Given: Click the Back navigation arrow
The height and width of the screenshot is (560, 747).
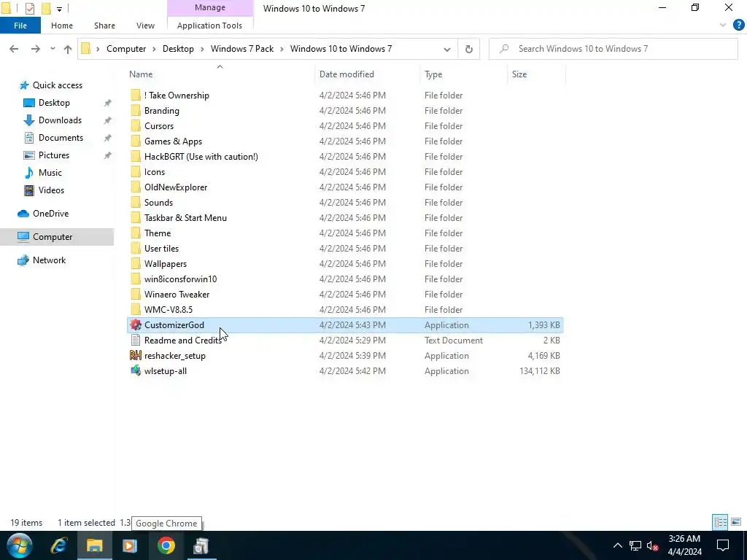Looking at the screenshot, I should 14,49.
